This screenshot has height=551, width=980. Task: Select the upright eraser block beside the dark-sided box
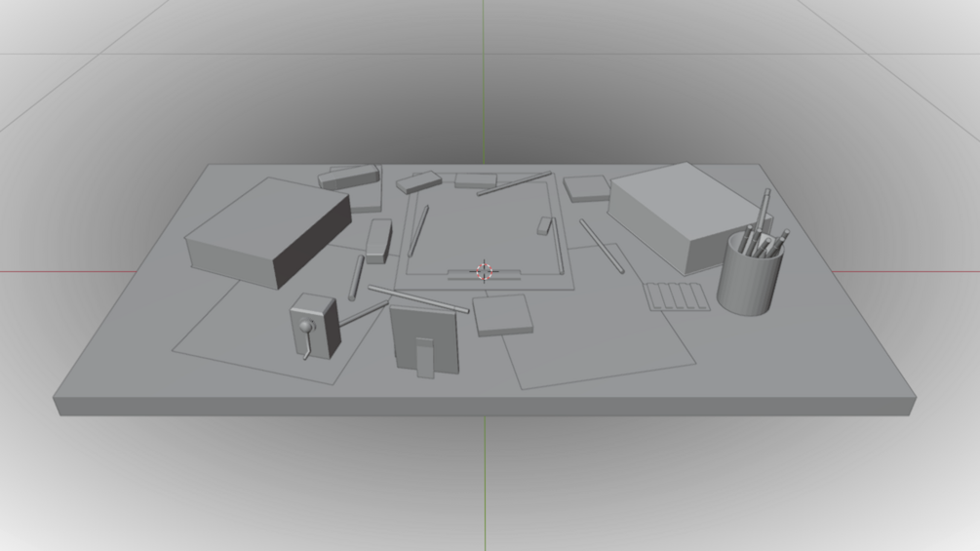(x=378, y=241)
